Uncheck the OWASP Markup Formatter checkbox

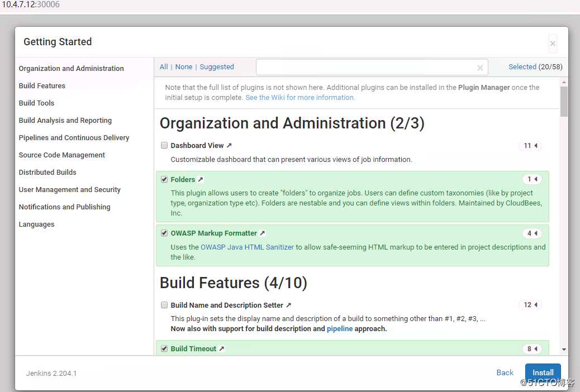(x=164, y=233)
